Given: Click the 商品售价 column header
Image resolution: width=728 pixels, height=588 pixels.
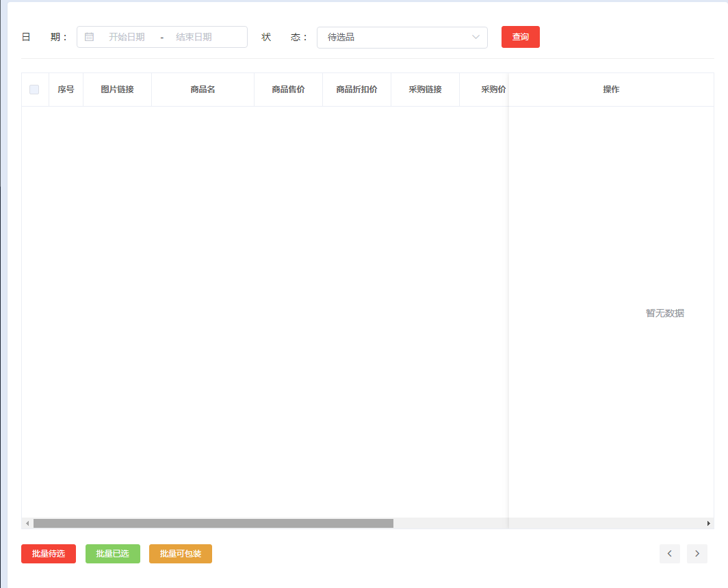Looking at the screenshot, I should click(288, 90).
